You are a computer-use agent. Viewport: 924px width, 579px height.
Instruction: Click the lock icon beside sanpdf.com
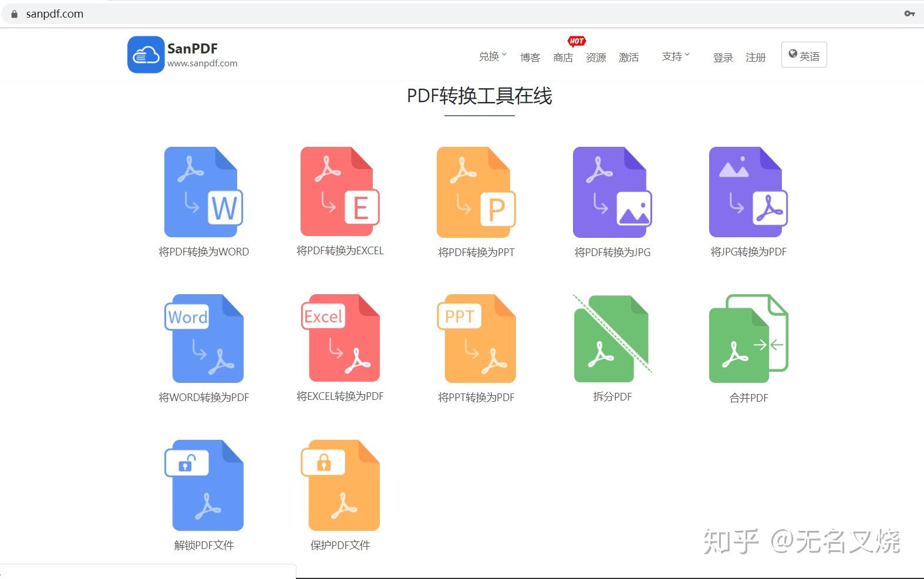click(x=14, y=14)
